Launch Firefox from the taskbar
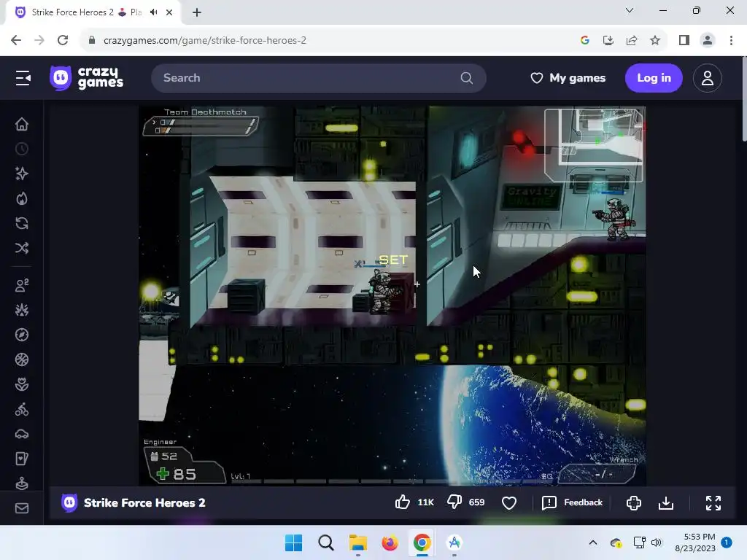Viewport: 747px width, 560px height. click(390, 542)
